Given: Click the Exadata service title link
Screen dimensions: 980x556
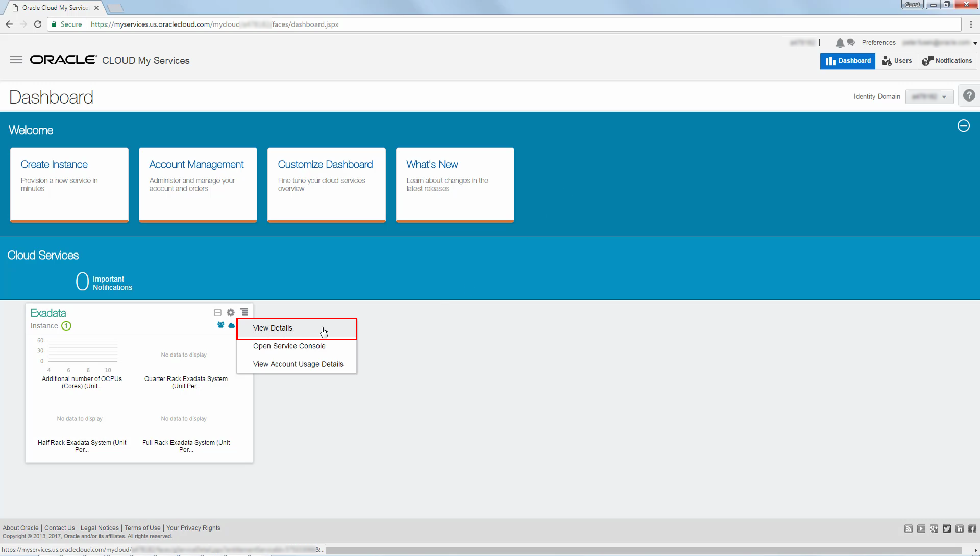Looking at the screenshot, I should (48, 313).
